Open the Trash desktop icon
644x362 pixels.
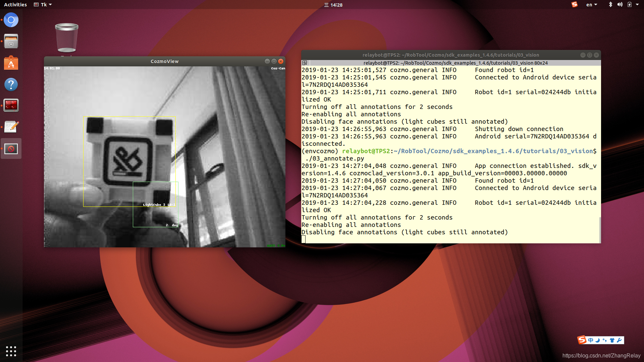(x=66, y=38)
